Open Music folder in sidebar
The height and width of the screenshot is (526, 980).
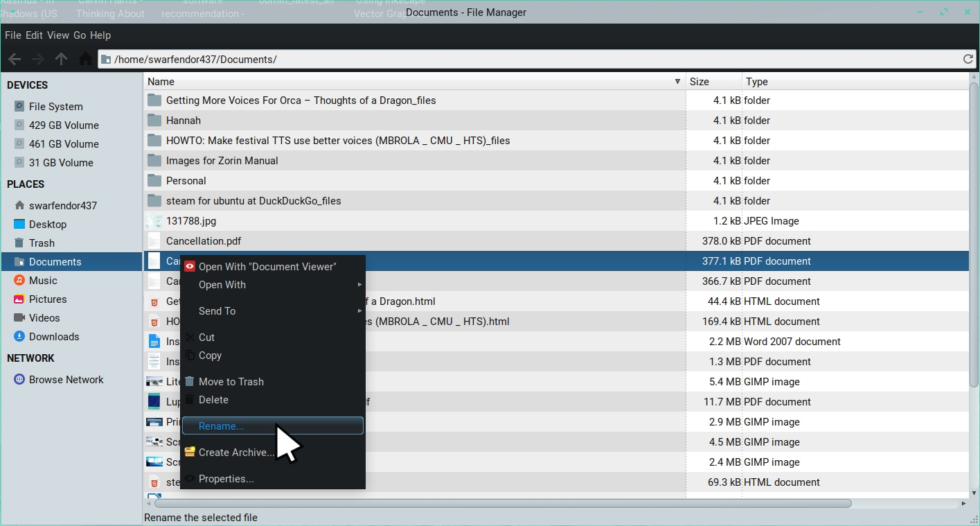pos(43,281)
